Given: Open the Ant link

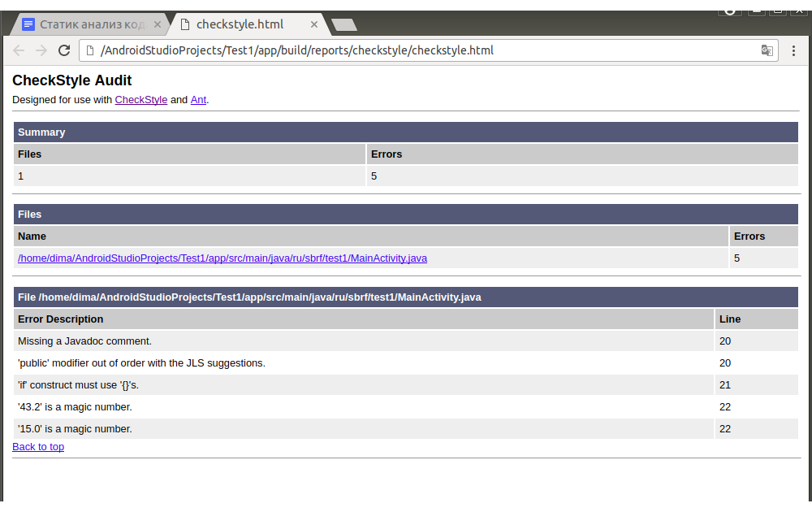Looking at the screenshot, I should click(198, 99).
